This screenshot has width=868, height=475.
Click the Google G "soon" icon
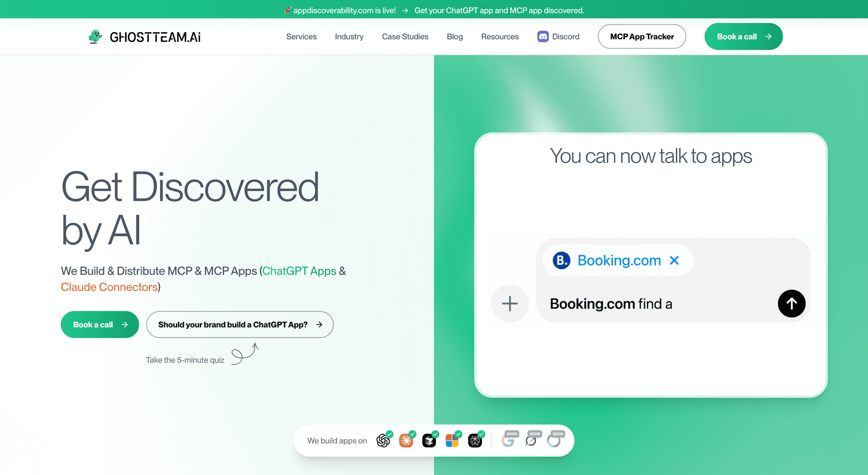(x=508, y=441)
